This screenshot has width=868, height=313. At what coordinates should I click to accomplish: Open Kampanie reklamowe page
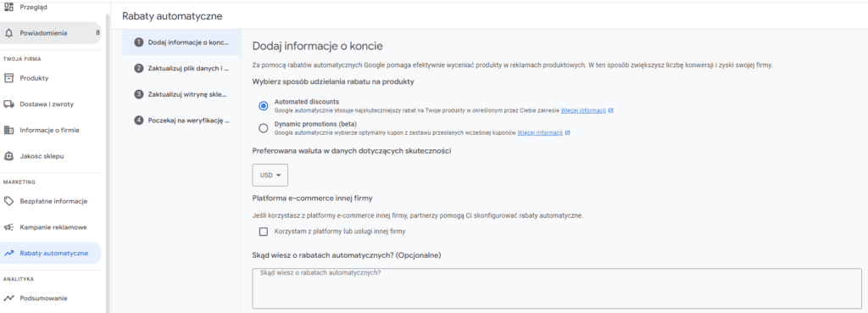pos(51,227)
